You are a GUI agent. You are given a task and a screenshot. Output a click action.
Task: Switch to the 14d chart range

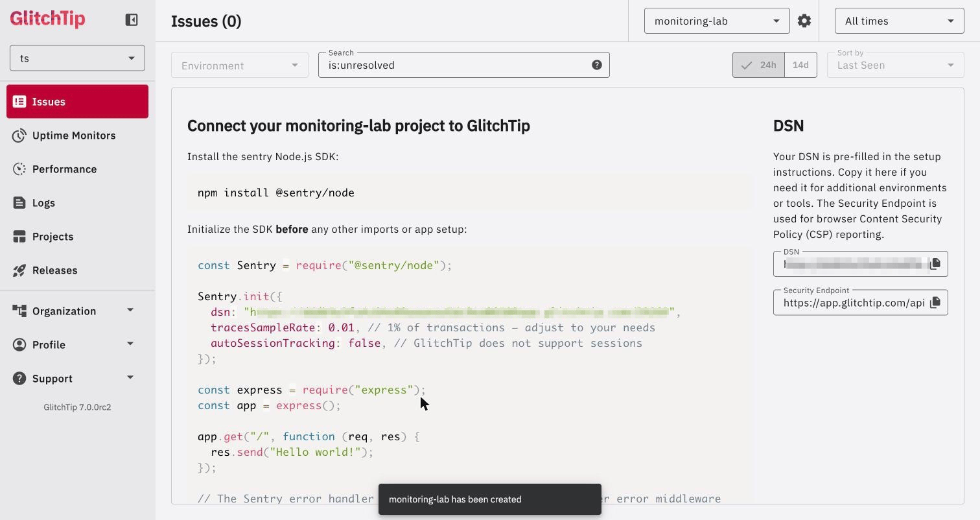tap(800, 65)
